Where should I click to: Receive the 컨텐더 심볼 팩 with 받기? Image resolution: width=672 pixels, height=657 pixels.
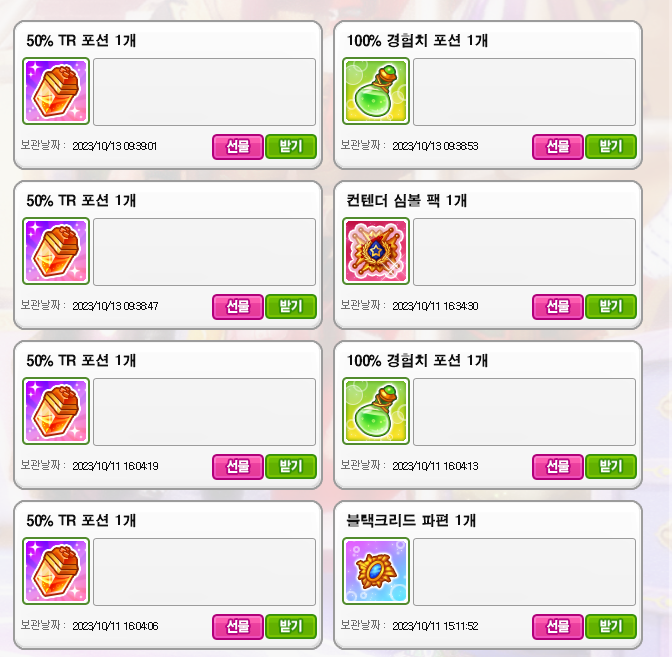point(611,306)
